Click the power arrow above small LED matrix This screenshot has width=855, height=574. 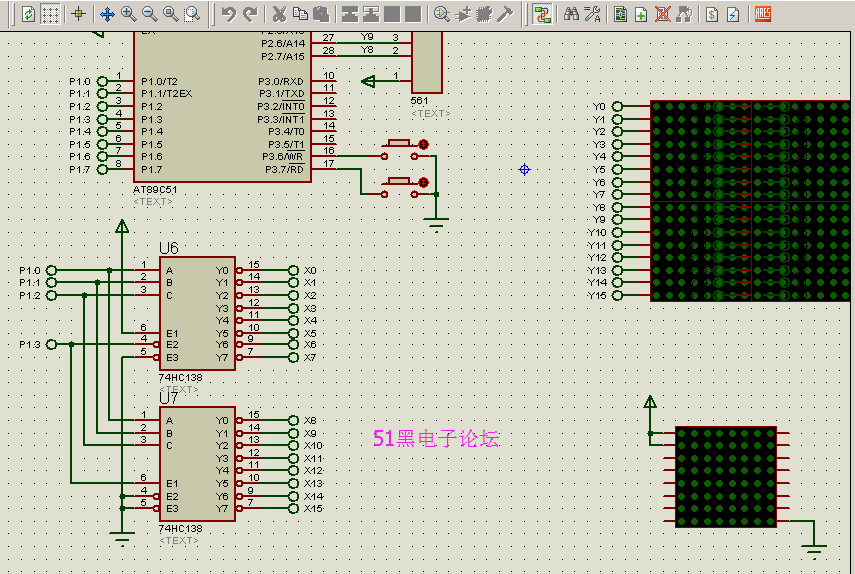point(650,402)
